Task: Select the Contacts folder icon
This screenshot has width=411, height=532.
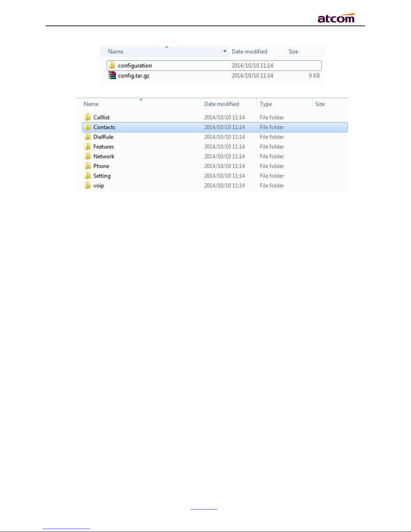Action: pos(88,127)
